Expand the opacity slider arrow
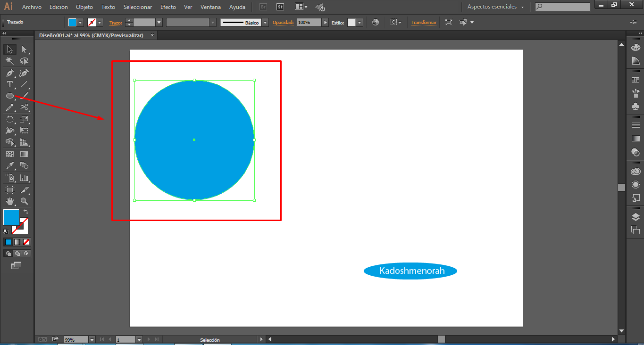 [x=325, y=22]
